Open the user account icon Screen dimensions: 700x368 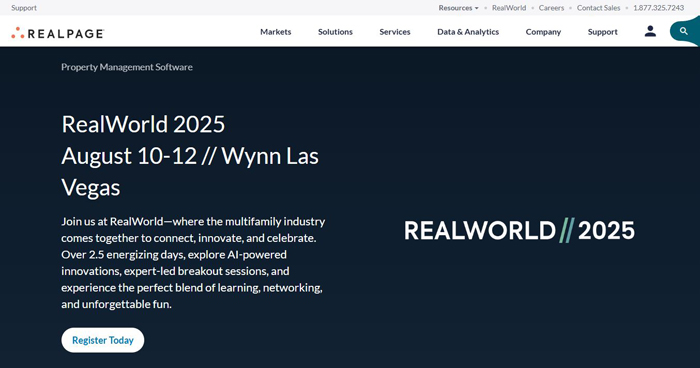click(x=650, y=31)
